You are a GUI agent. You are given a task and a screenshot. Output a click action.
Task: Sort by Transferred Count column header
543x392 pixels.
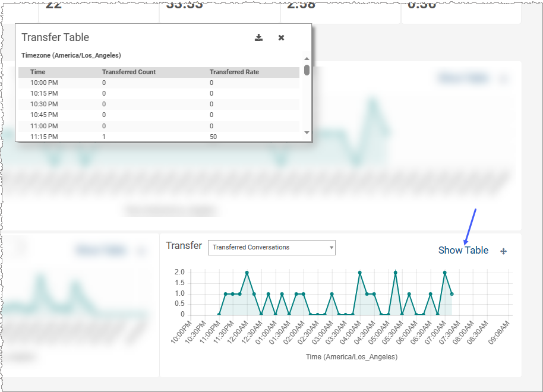pos(129,72)
